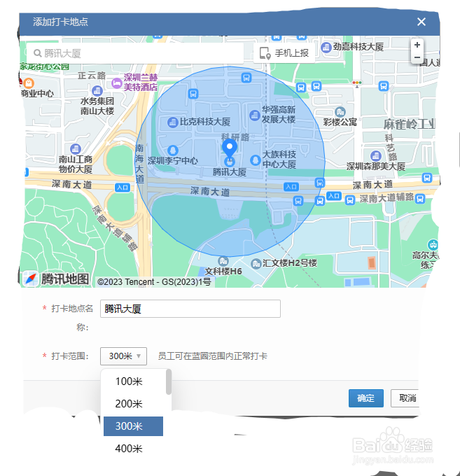Click the 手机上报 button
The image size is (460, 476).
pos(284,53)
